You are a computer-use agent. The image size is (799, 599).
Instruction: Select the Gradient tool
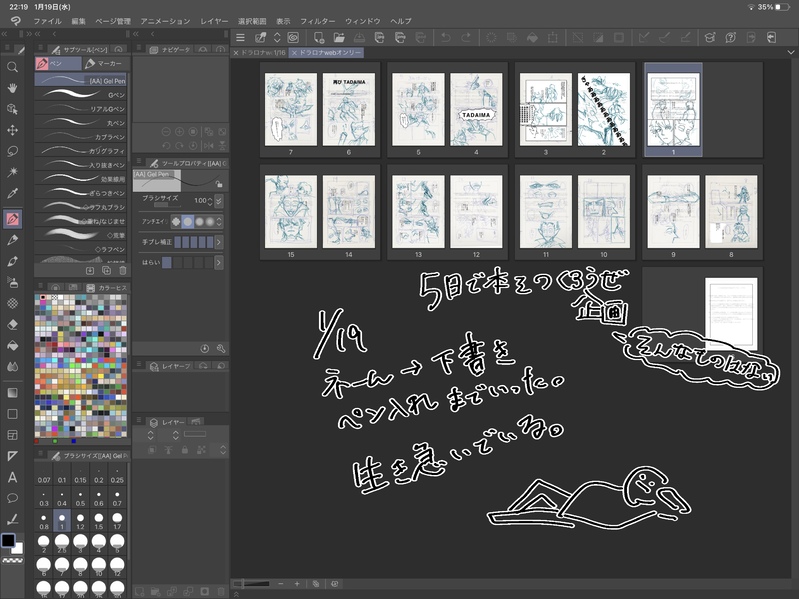(x=12, y=393)
